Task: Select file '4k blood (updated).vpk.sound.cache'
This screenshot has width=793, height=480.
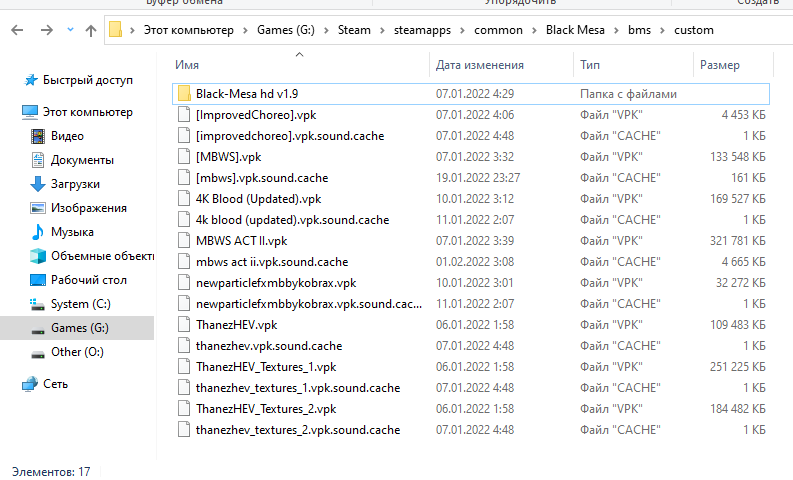Action: click(292, 220)
